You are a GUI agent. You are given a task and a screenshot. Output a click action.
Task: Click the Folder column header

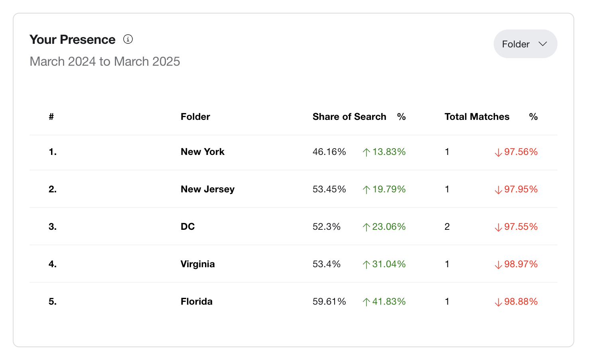click(195, 117)
